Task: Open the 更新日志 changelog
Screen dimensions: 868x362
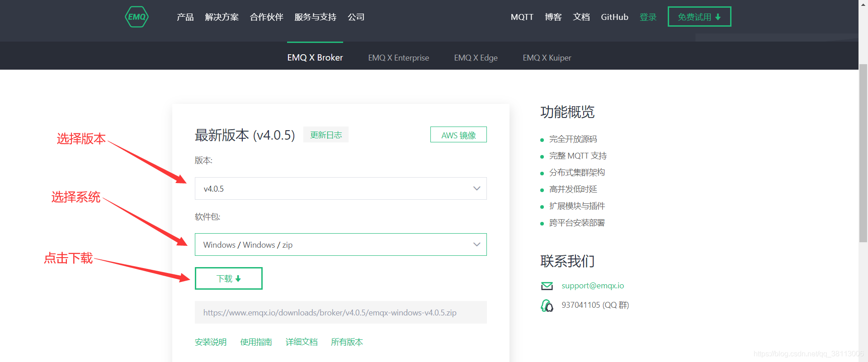Action: [x=326, y=135]
